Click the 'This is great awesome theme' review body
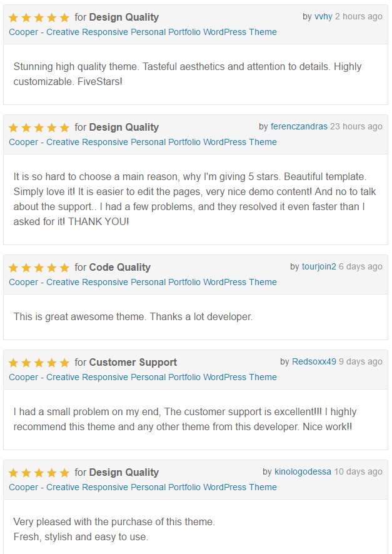The image size is (392, 554). click(x=133, y=316)
